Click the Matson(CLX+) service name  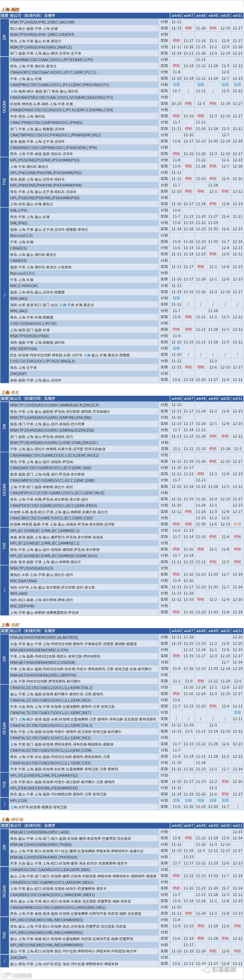point(22,273)
